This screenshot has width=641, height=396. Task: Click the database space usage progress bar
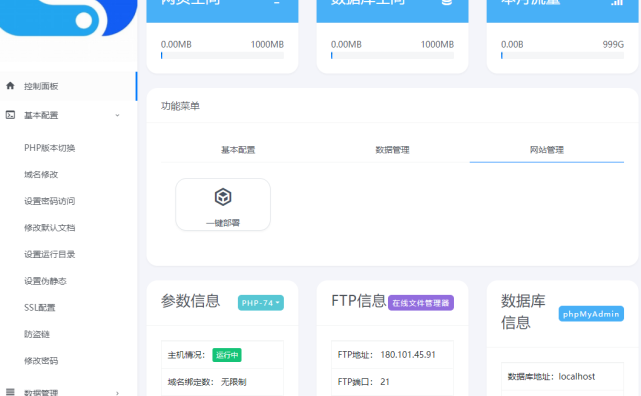[392, 56]
